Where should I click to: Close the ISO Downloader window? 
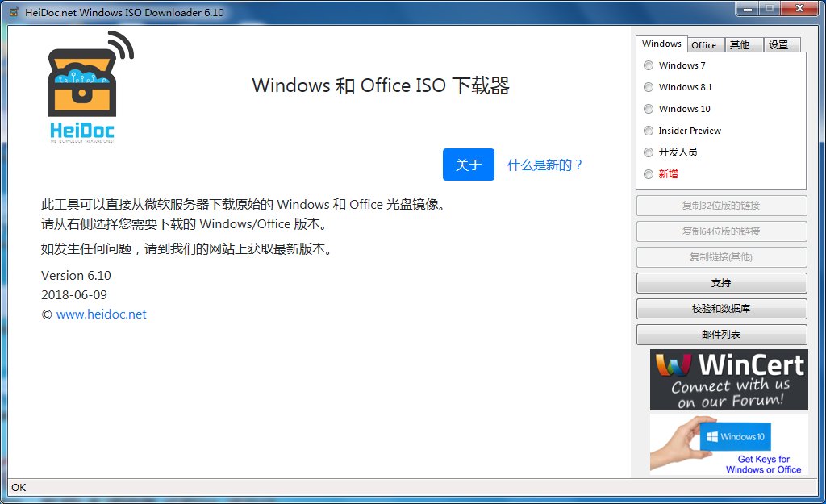click(799, 8)
